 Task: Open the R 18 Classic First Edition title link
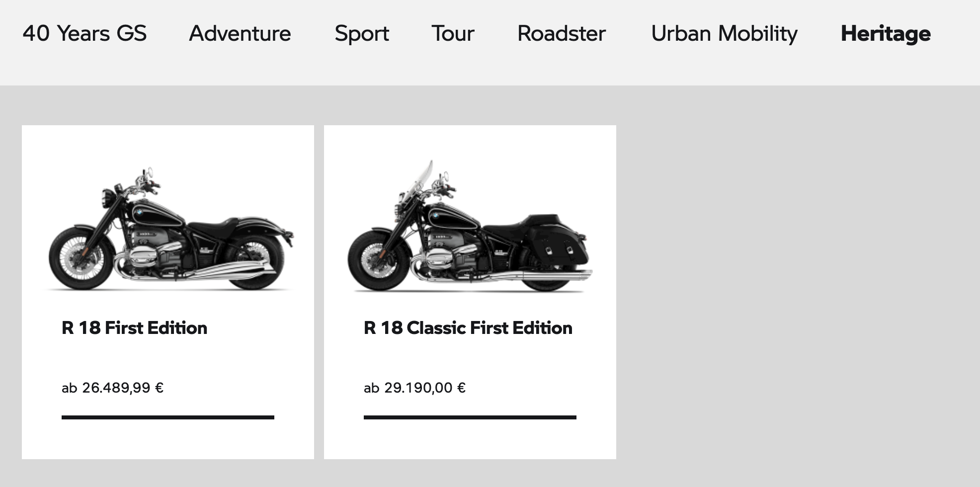(468, 328)
